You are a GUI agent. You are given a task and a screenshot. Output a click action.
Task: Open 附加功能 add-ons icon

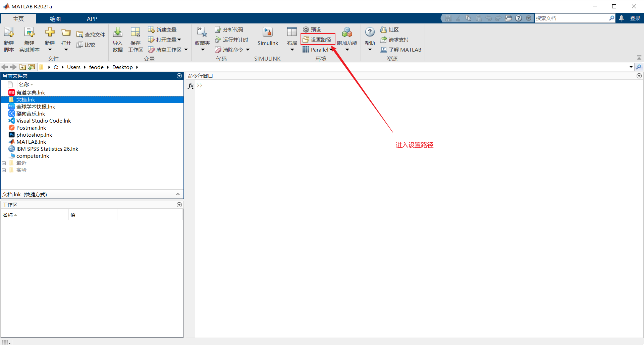[347, 32]
